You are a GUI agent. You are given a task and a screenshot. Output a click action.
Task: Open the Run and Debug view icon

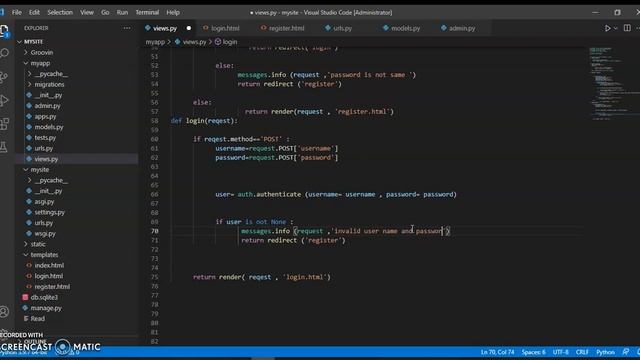4,100
